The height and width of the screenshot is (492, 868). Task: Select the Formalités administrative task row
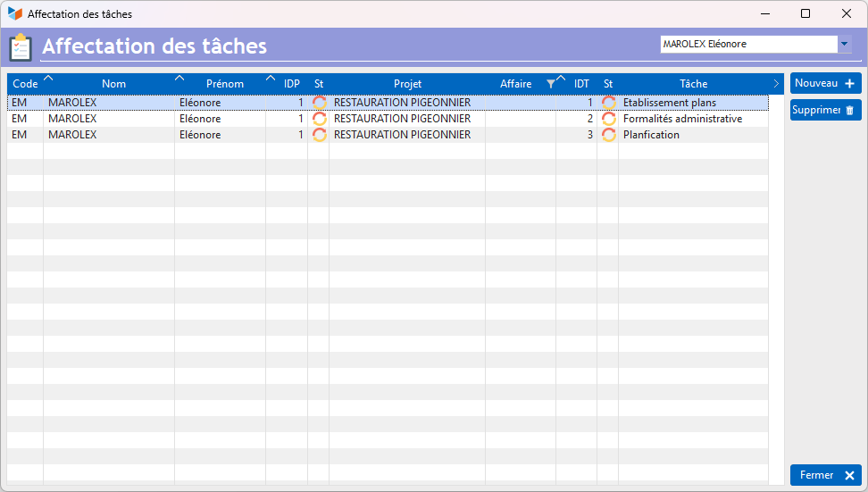[x=682, y=119]
